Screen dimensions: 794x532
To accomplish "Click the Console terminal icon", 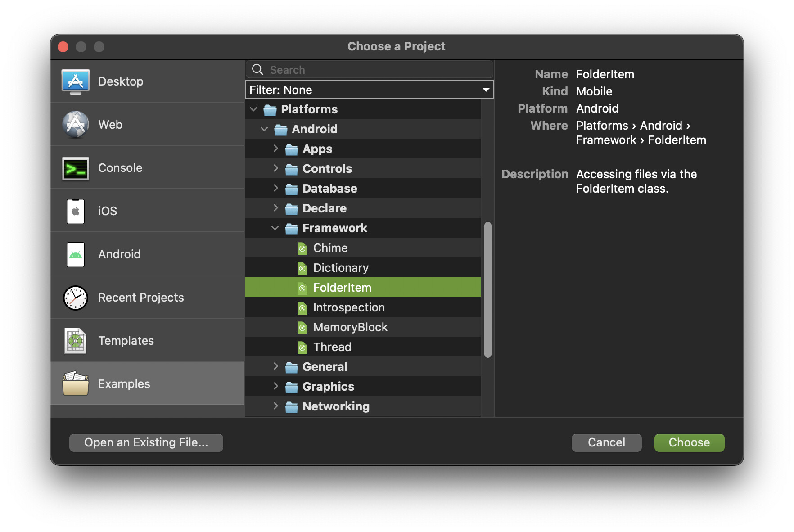I will [76, 168].
